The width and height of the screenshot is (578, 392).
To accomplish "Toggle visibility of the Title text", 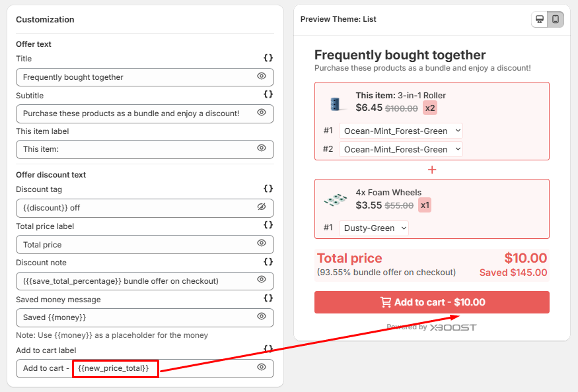I will click(262, 77).
